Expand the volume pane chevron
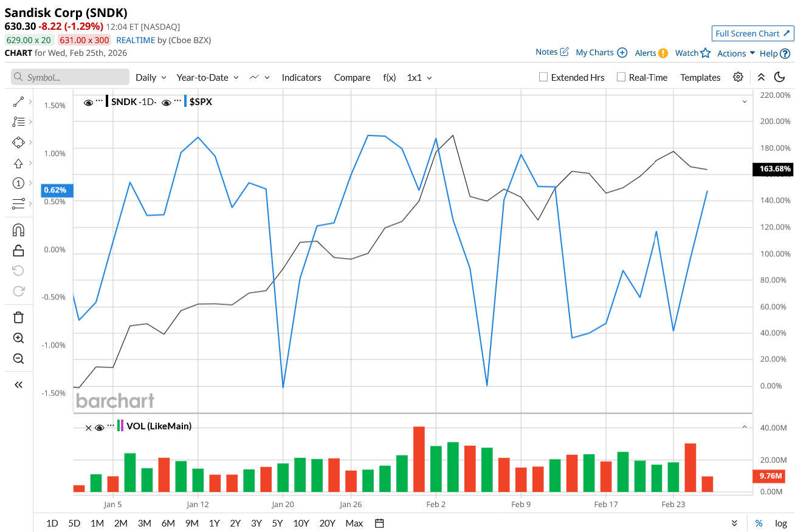This screenshot has width=795, height=532. click(745, 427)
